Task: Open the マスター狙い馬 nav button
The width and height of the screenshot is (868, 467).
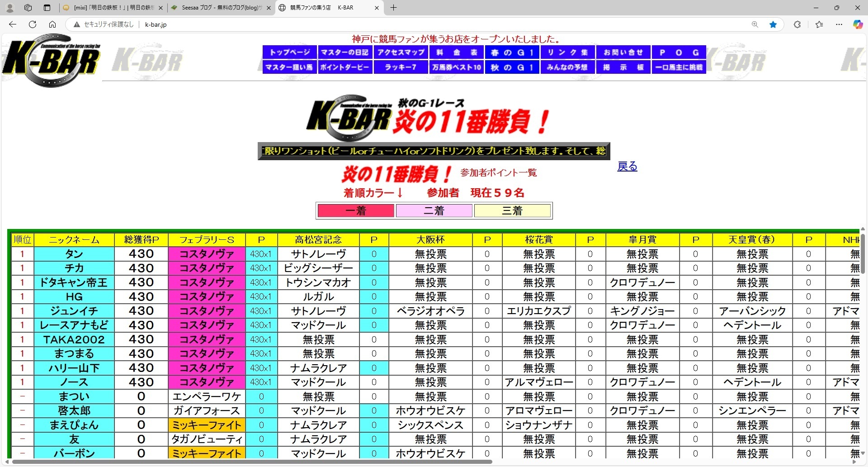Action: (290, 67)
